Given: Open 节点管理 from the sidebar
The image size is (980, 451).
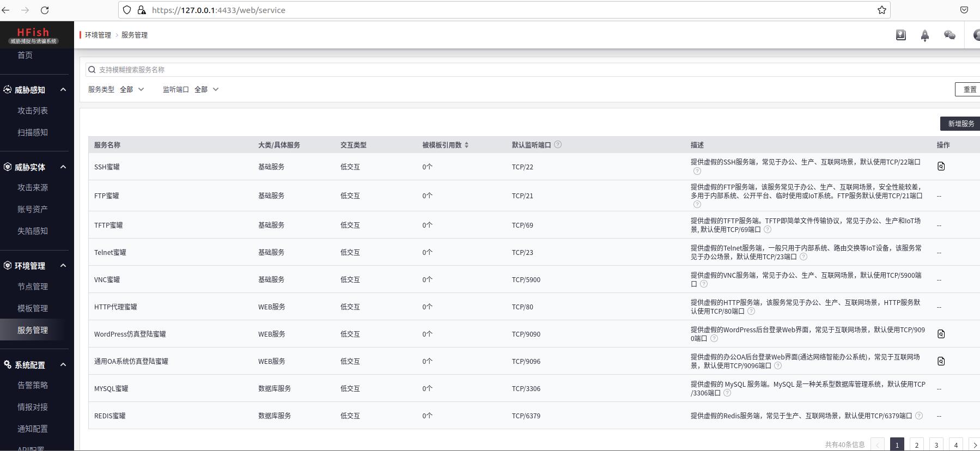Looking at the screenshot, I should (x=33, y=287).
